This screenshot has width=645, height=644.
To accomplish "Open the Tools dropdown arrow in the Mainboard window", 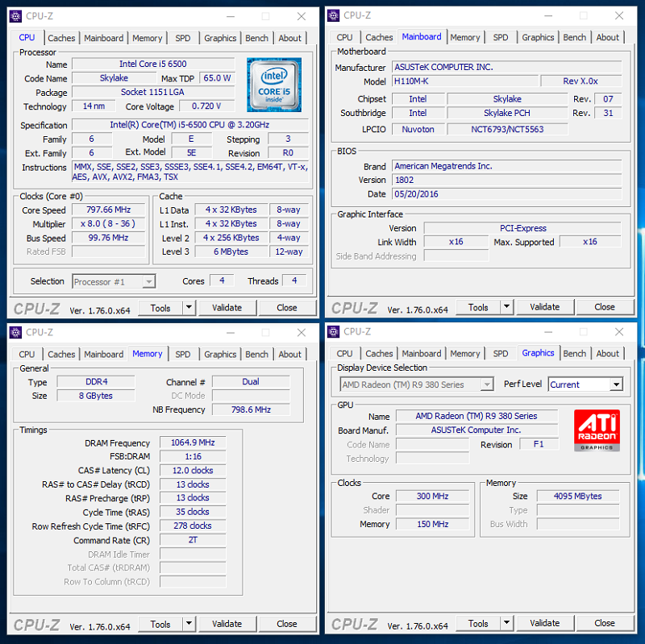I will [x=507, y=306].
